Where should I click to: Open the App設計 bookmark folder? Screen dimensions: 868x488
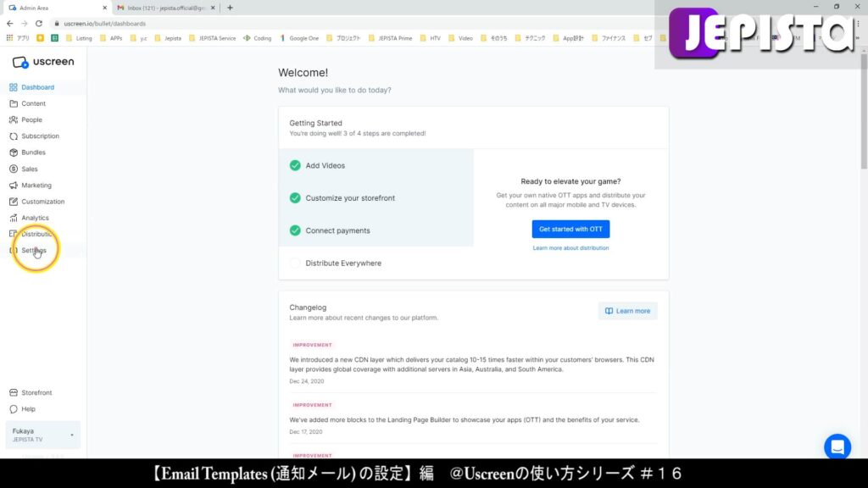click(569, 38)
